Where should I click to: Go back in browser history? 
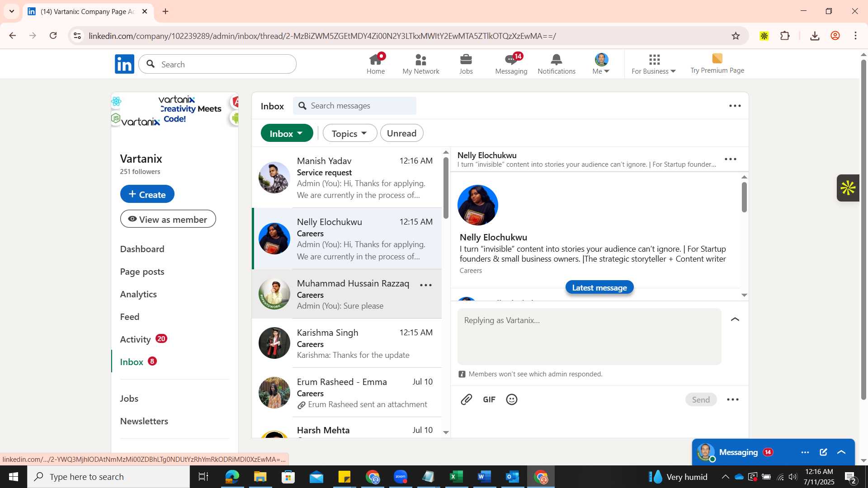13,36
